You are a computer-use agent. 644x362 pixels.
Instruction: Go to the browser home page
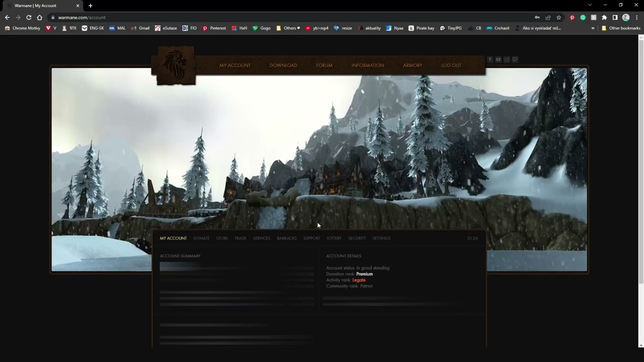point(40,17)
